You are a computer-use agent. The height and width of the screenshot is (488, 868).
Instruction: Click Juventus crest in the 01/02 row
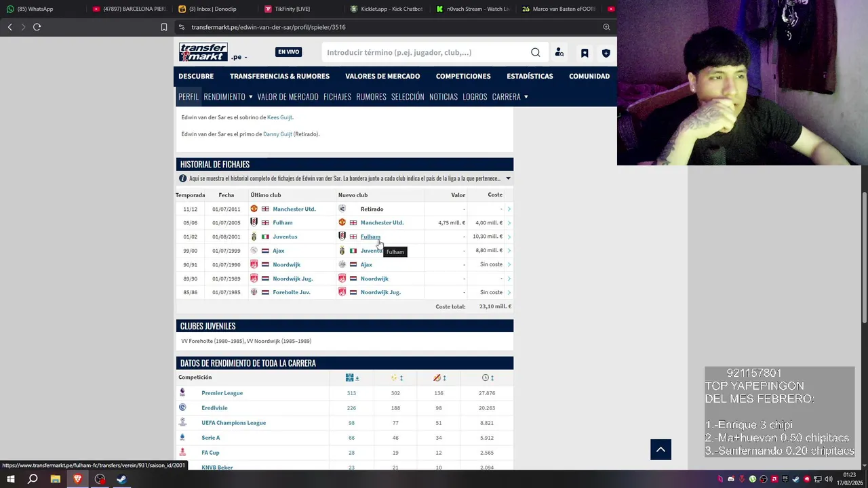click(x=254, y=237)
